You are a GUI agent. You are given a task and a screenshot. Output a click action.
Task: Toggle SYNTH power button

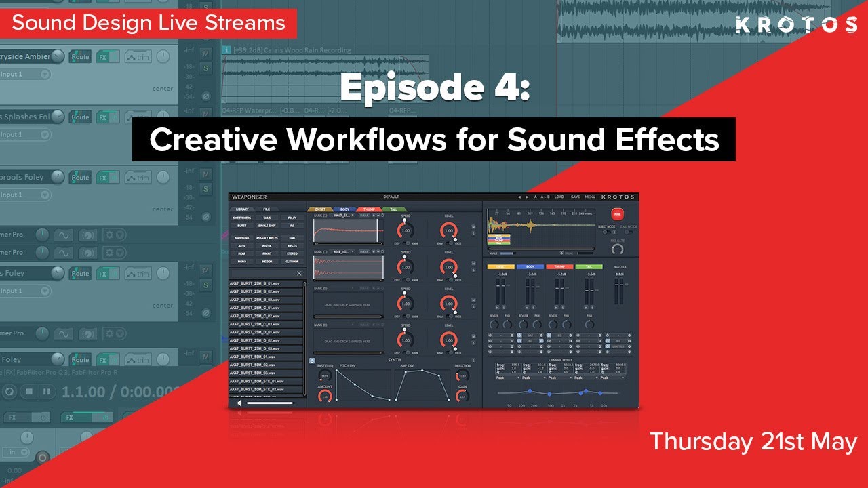click(x=312, y=361)
